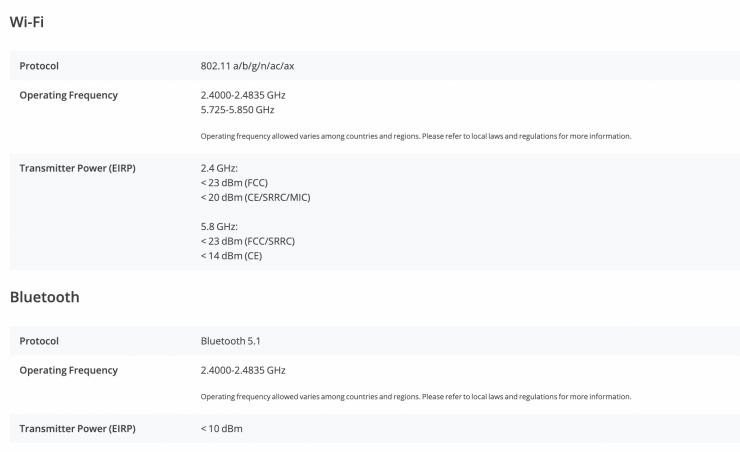Click the Bluetooth Operating Frequency label
This screenshot has width=740, height=452.
(x=68, y=370)
